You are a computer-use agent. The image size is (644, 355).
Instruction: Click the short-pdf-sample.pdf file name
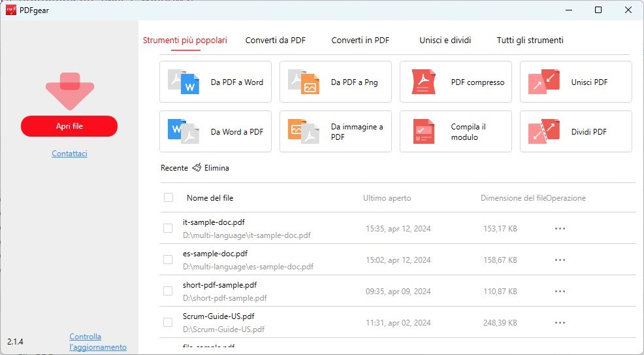(219, 285)
